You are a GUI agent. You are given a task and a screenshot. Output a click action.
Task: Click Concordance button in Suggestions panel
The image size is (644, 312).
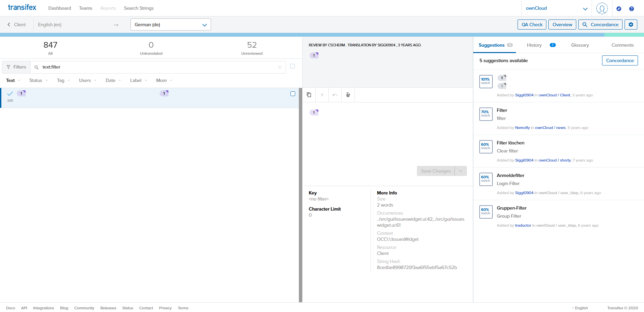tap(620, 60)
